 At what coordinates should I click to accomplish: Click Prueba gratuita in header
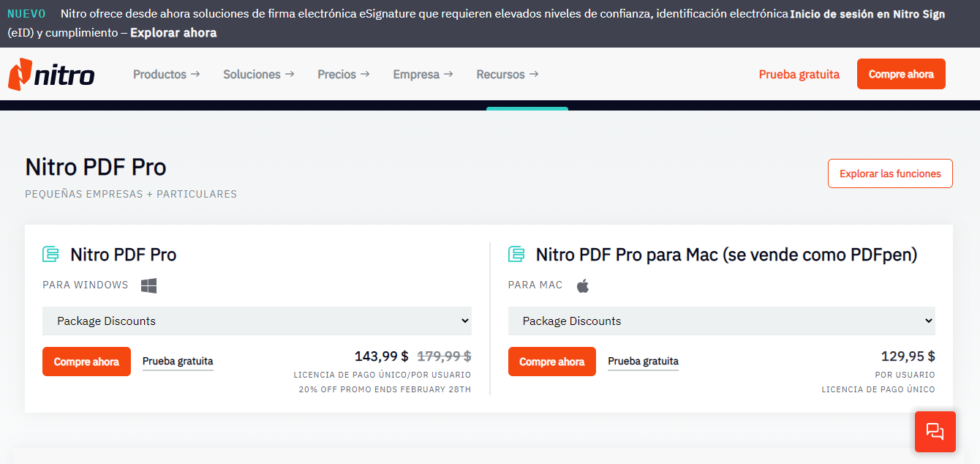click(799, 75)
